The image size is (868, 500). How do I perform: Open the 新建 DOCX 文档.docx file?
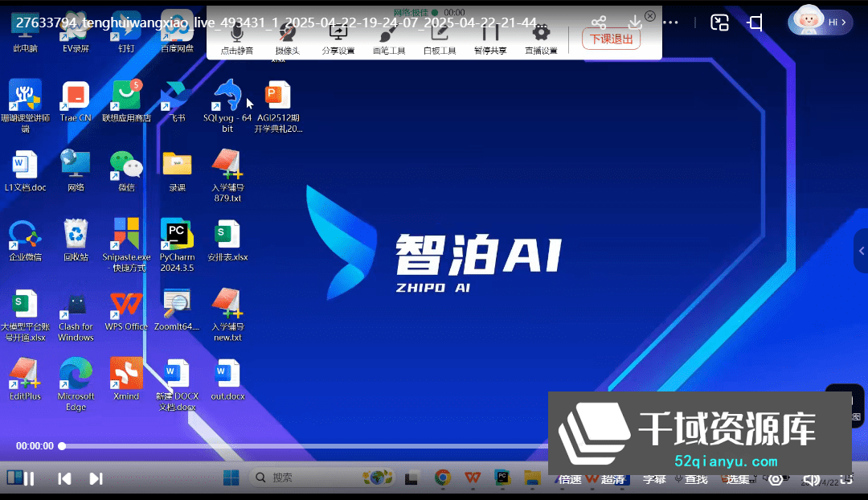click(x=177, y=385)
